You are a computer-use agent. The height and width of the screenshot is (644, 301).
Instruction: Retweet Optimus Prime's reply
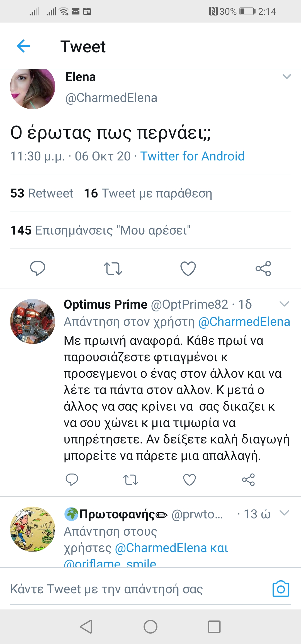click(130, 480)
